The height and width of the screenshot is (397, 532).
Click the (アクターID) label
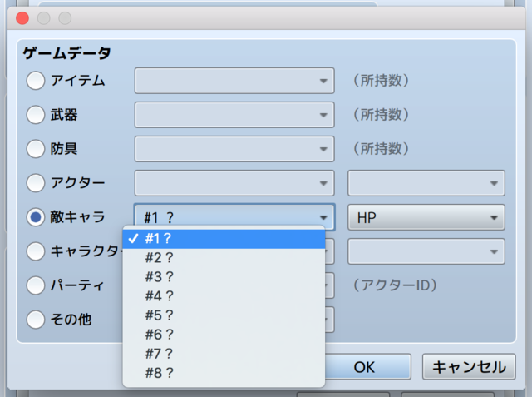[396, 285]
